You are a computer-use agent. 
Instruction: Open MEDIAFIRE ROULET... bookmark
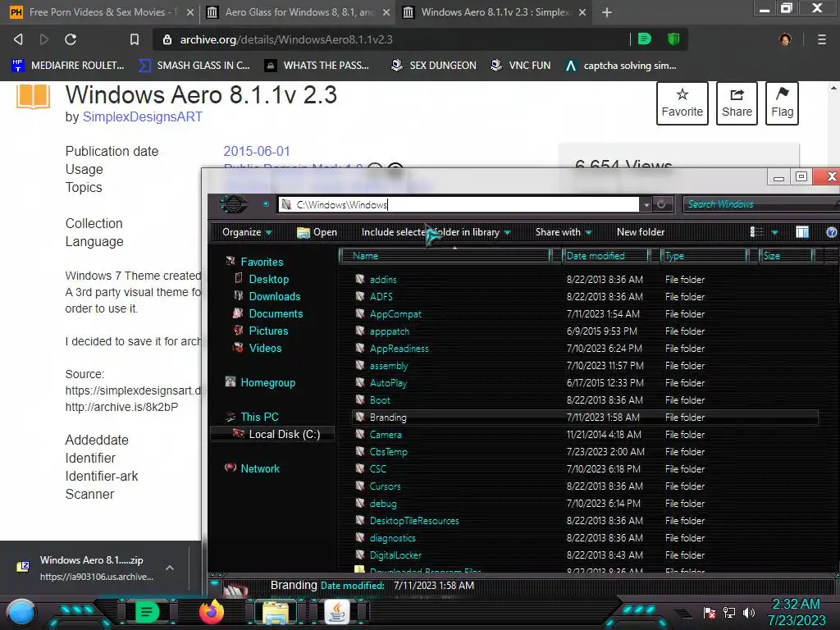click(x=68, y=66)
